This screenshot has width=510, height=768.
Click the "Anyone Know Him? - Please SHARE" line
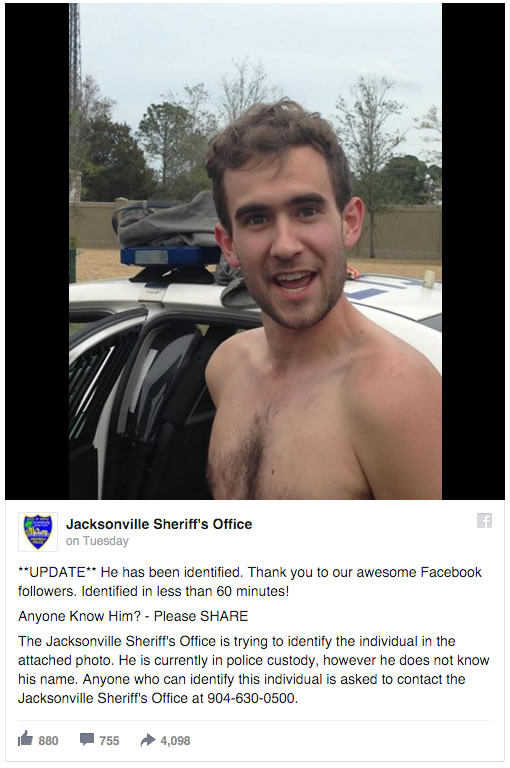[x=133, y=616]
